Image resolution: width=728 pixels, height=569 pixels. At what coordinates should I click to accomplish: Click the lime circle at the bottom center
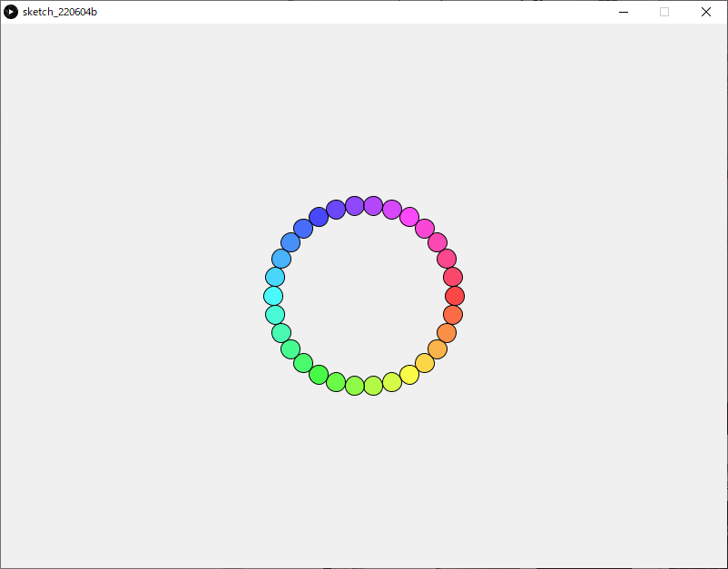371,386
